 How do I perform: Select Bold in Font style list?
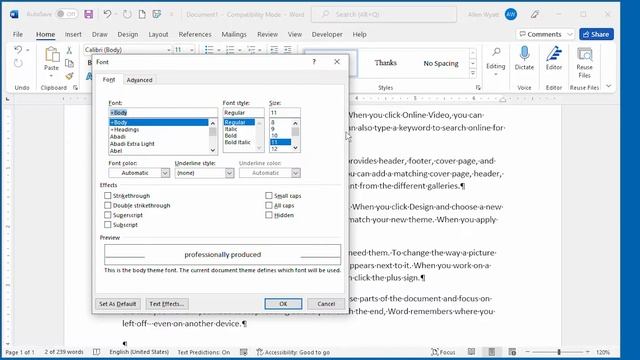(231, 136)
